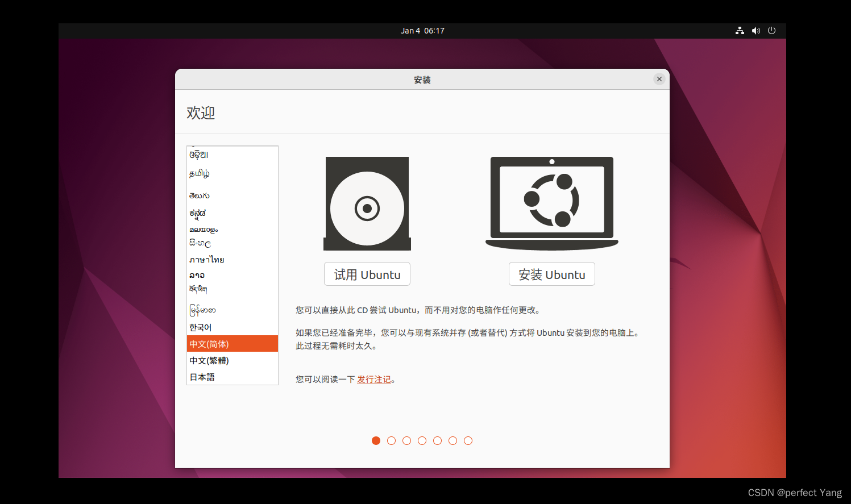This screenshot has height=504, width=851.
Task: Open the power icon in top bar
Action: [771, 31]
